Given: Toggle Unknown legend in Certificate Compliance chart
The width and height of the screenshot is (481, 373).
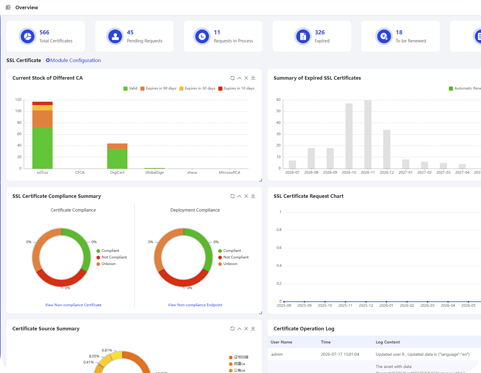Looking at the screenshot, I should 106,264.
